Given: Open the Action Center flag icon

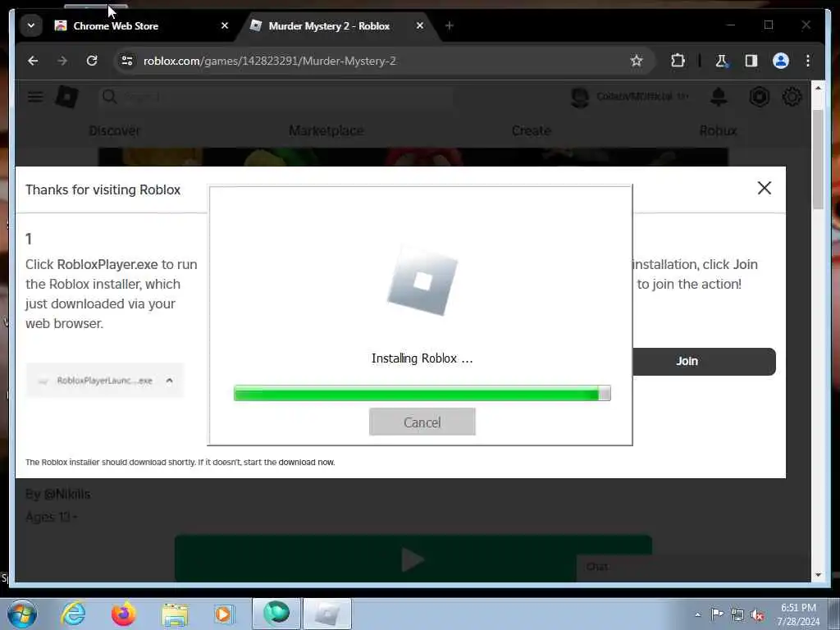Looking at the screenshot, I should point(717,614).
